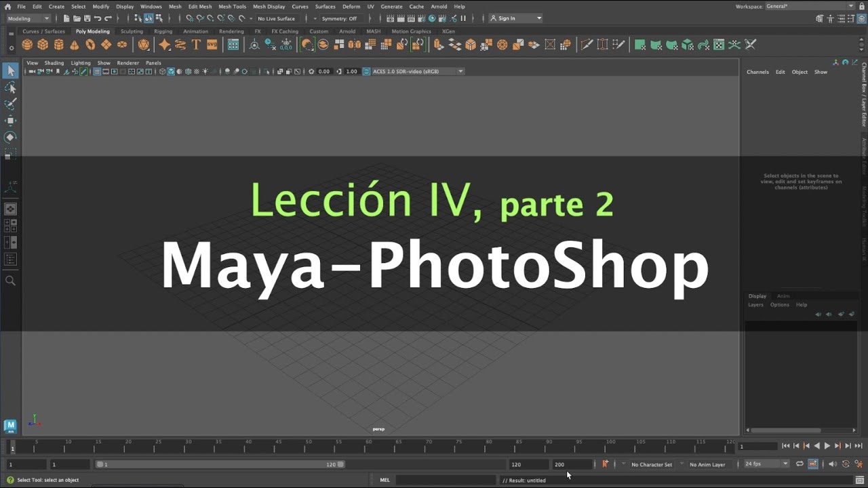The height and width of the screenshot is (488, 868).
Task: Click the current frame field beside playback controls
Action: click(757, 446)
